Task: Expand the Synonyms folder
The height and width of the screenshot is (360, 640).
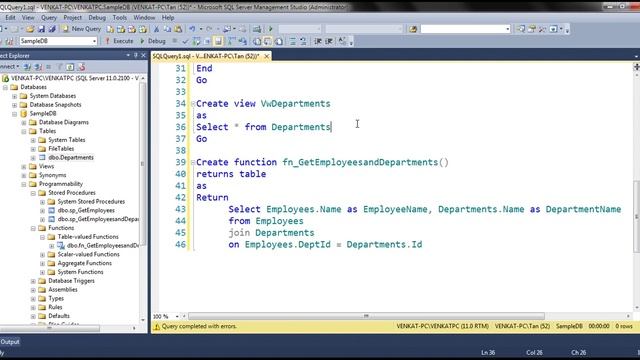Action: pos(24,176)
